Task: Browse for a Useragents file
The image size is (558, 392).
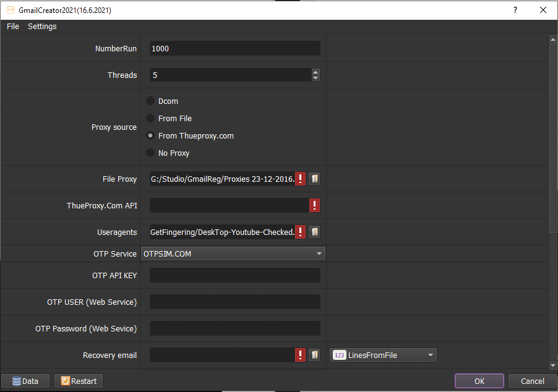Action: click(314, 232)
